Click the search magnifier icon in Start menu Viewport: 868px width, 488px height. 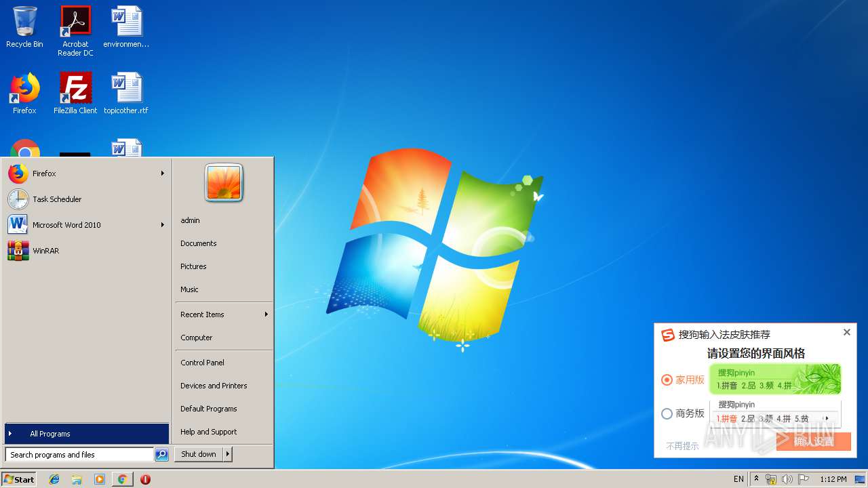click(161, 455)
